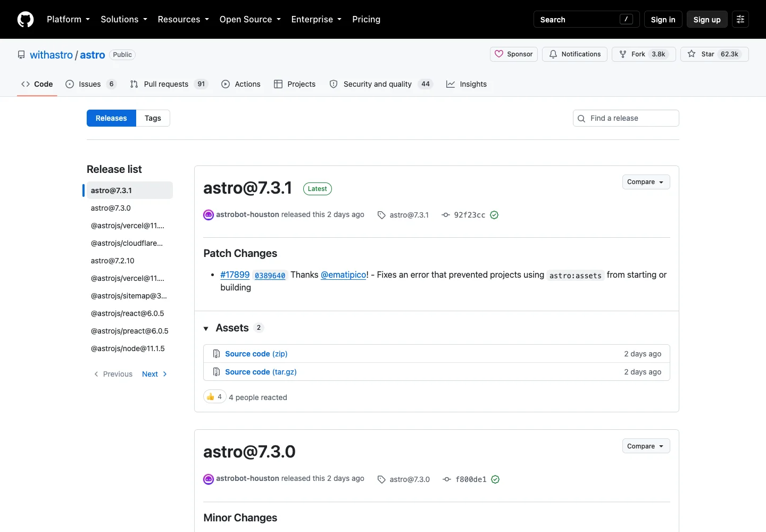Click the Sign up button
This screenshot has height=532, width=766.
707,19
